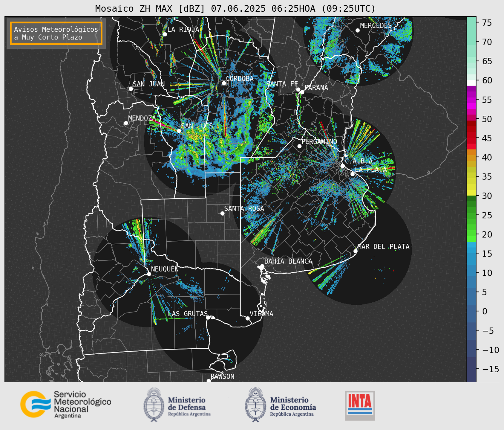Select the PERGAMINO city marker
Image resolution: width=504 pixels, height=430 pixels.
coord(299,146)
